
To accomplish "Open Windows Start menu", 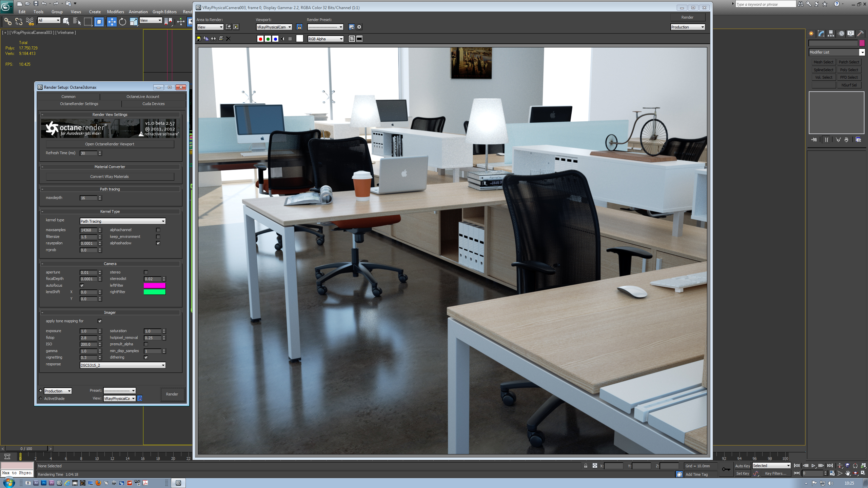I will pyautogui.click(x=9, y=482).
